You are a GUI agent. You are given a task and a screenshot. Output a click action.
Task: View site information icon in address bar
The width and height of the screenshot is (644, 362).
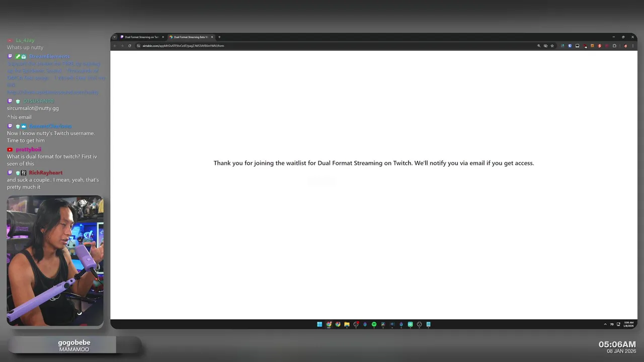(138, 46)
